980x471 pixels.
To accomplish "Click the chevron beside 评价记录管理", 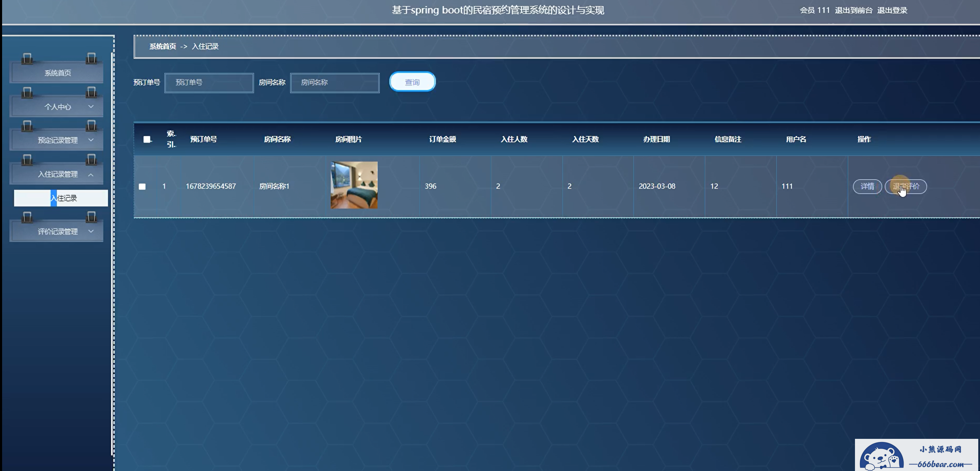I will (x=91, y=231).
